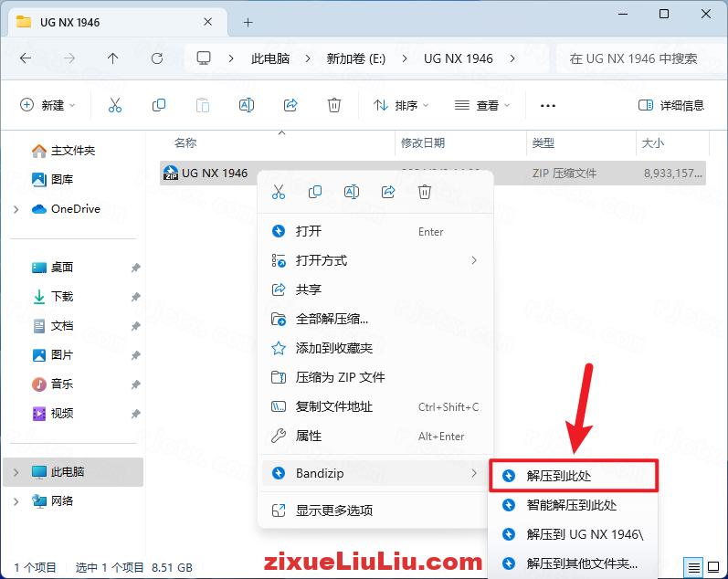Open the 查看 (View) dropdown
The width and height of the screenshot is (728, 579).
(x=482, y=105)
